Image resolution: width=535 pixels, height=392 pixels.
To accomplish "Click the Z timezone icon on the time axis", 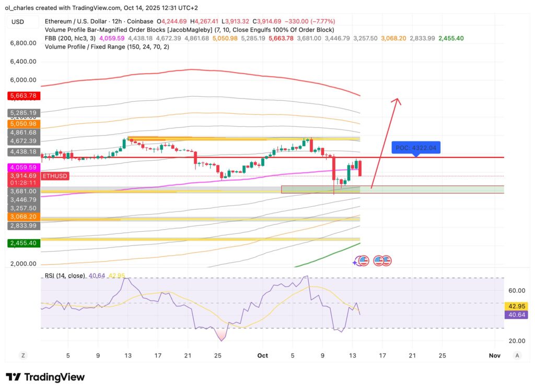I will click(x=22, y=355).
